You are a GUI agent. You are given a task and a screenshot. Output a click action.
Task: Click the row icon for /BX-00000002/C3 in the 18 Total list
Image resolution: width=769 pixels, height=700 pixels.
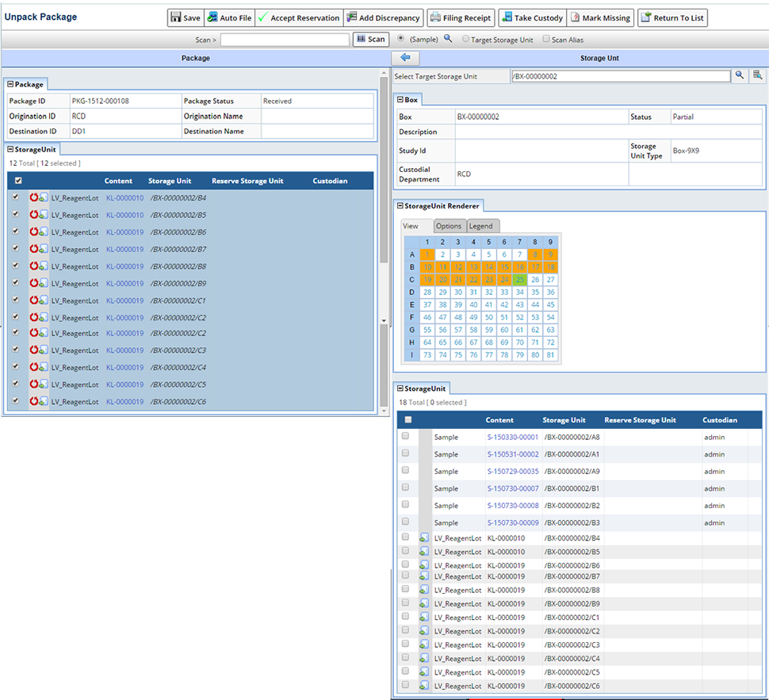pyautogui.click(x=424, y=645)
